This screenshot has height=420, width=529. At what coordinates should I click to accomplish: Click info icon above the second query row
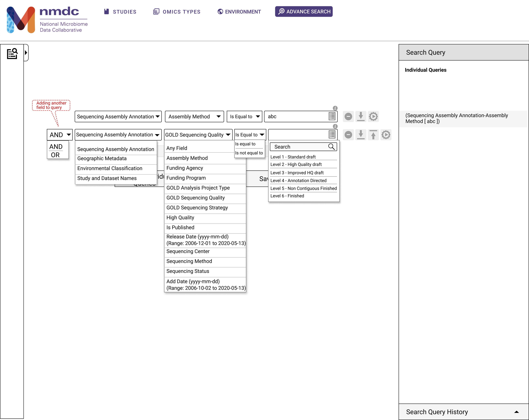pyautogui.click(x=335, y=126)
